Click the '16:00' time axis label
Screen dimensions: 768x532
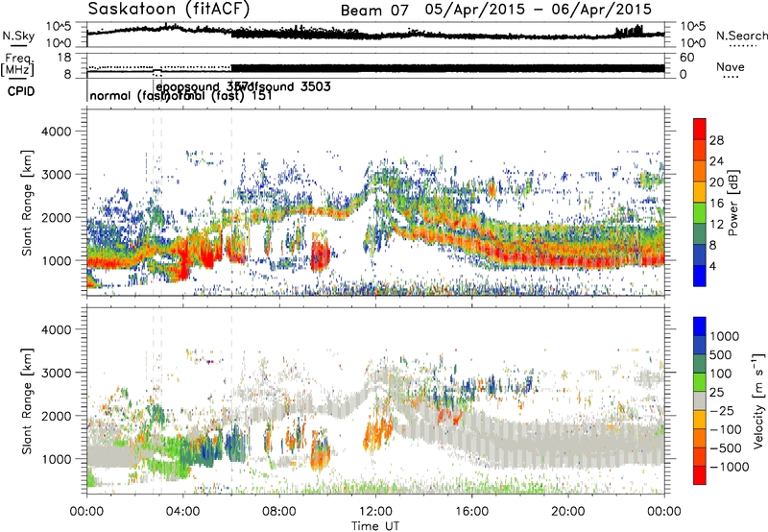[471, 512]
